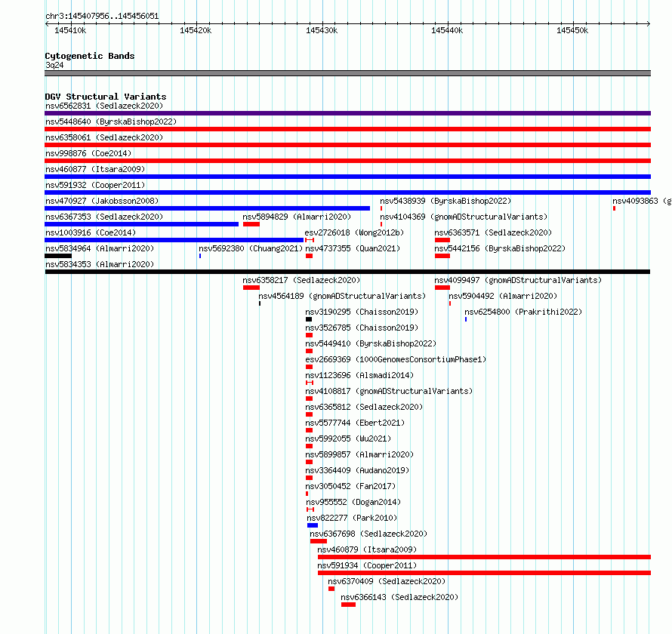Open nsv6365812 (Sedlazeck2020) label
This screenshot has height=634, width=672.
[x=364, y=407]
